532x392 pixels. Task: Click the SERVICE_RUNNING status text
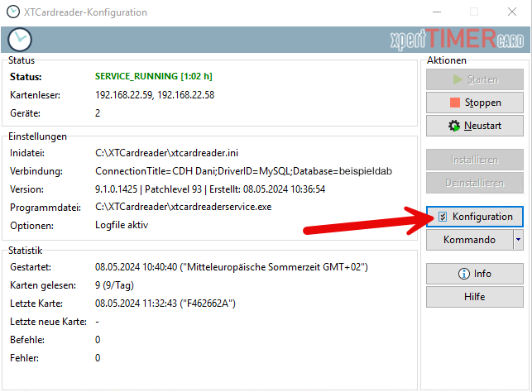click(x=154, y=77)
